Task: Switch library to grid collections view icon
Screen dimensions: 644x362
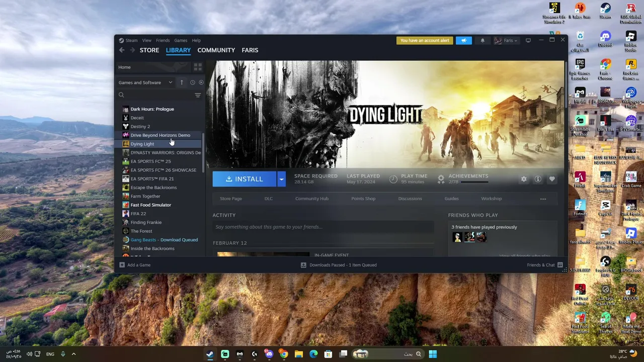Action: pyautogui.click(x=198, y=67)
